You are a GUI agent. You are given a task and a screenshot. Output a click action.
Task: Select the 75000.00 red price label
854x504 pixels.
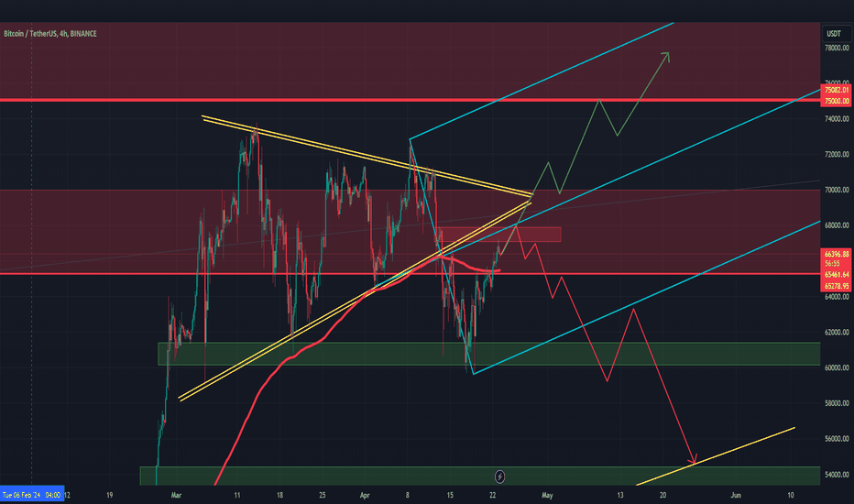pyautogui.click(x=837, y=101)
